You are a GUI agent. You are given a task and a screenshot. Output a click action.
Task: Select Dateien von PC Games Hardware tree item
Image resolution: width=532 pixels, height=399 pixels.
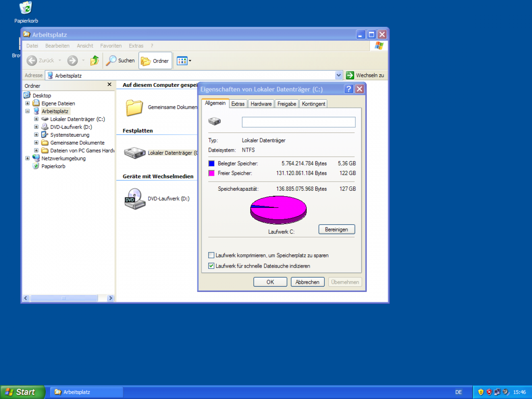click(82, 151)
